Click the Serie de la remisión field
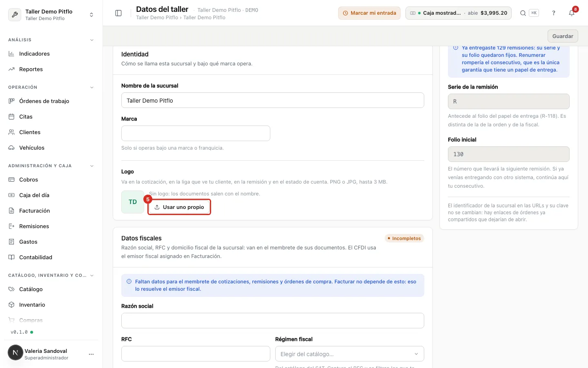The width and height of the screenshot is (588, 368). click(x=509, y=101)
